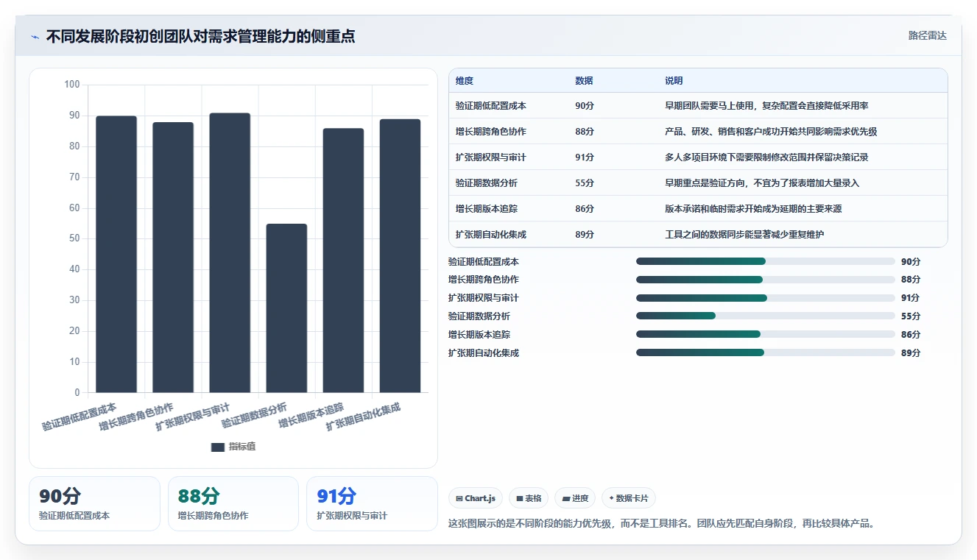Click the 91分 cell in the table
The height and width of the screenshot is (560, 977).
click(x=585, y=157)
